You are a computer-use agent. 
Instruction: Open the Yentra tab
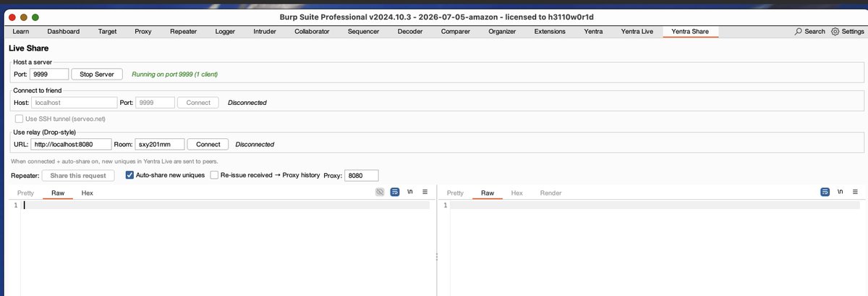click(593, 31)
